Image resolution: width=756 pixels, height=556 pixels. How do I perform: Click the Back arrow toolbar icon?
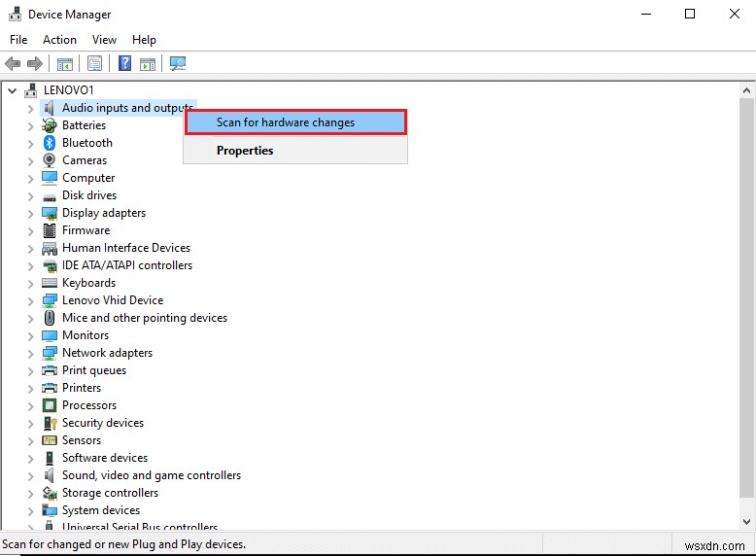pyautogui.click(x=13, y=63)
